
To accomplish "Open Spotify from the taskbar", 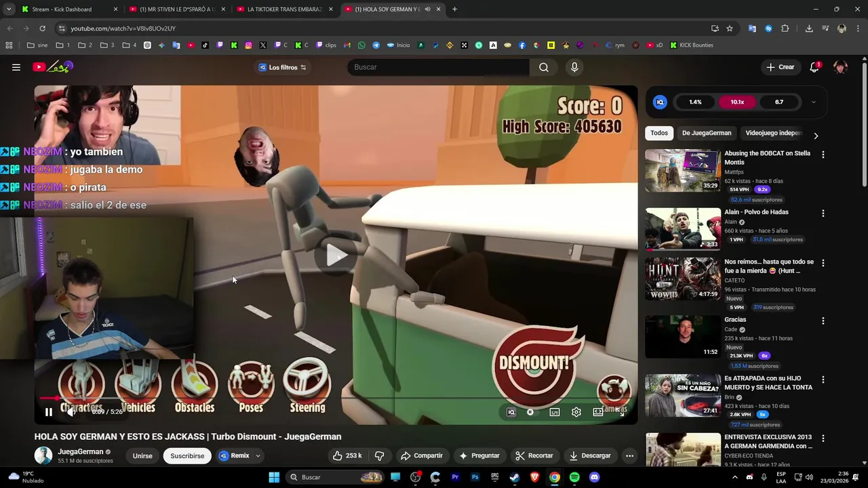I will 574,477.
